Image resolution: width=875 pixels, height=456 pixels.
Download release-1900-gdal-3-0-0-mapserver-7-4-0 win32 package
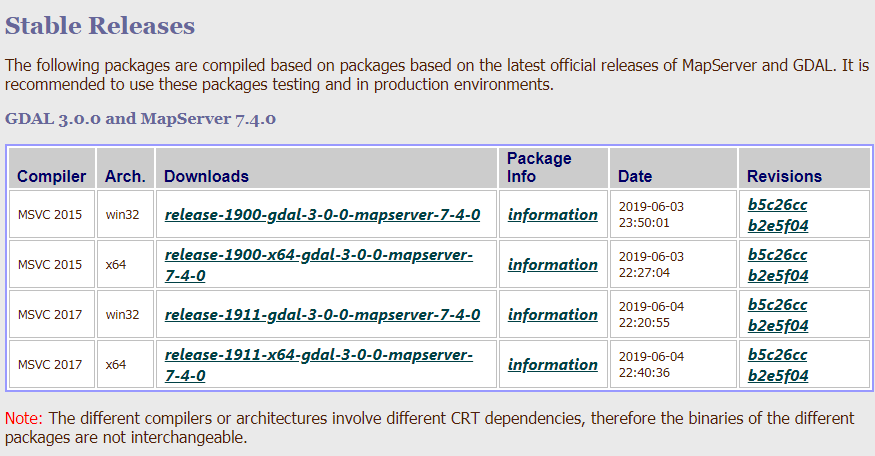pos(322,215)
